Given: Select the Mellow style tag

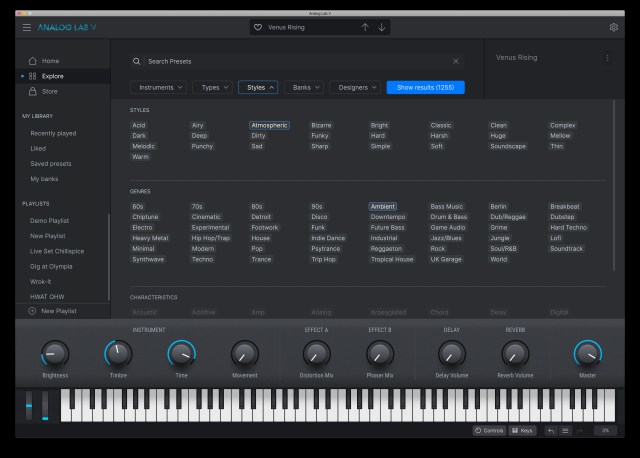Looking at the screenshot, I should click(560, 136).
